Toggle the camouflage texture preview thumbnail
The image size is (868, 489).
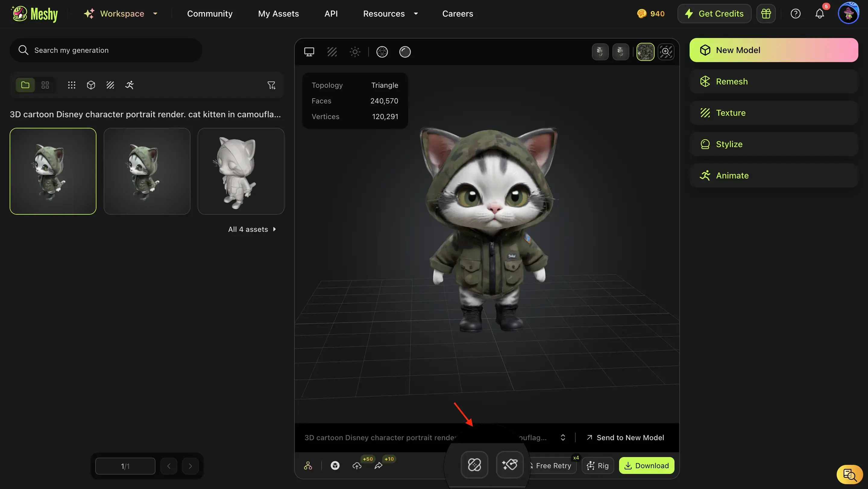click(x=645, y=52)
